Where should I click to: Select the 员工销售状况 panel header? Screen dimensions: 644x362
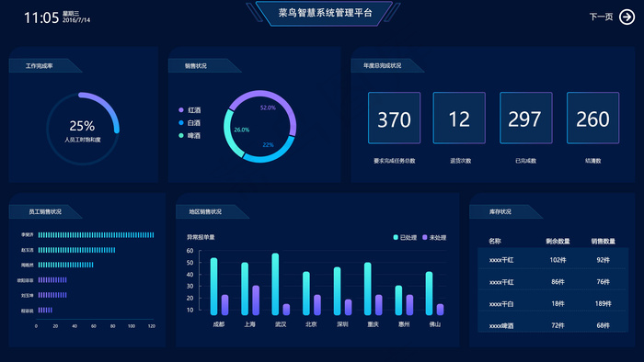click(x=45, y=211)
